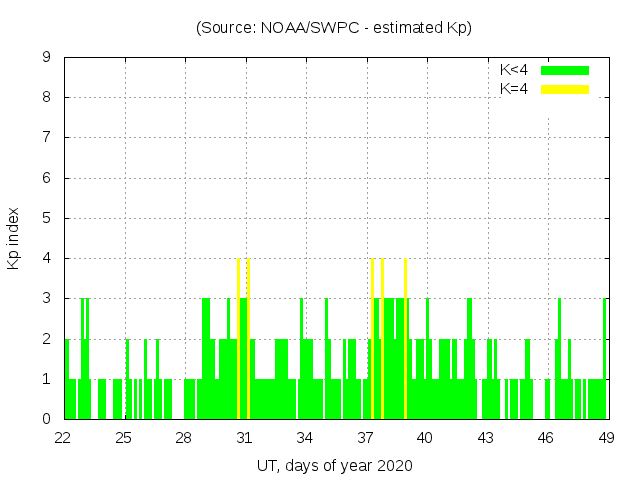Screen dimensions: 640x480
Task: Click the yellow K=4 bar at day 39
Action: (405, 340)
